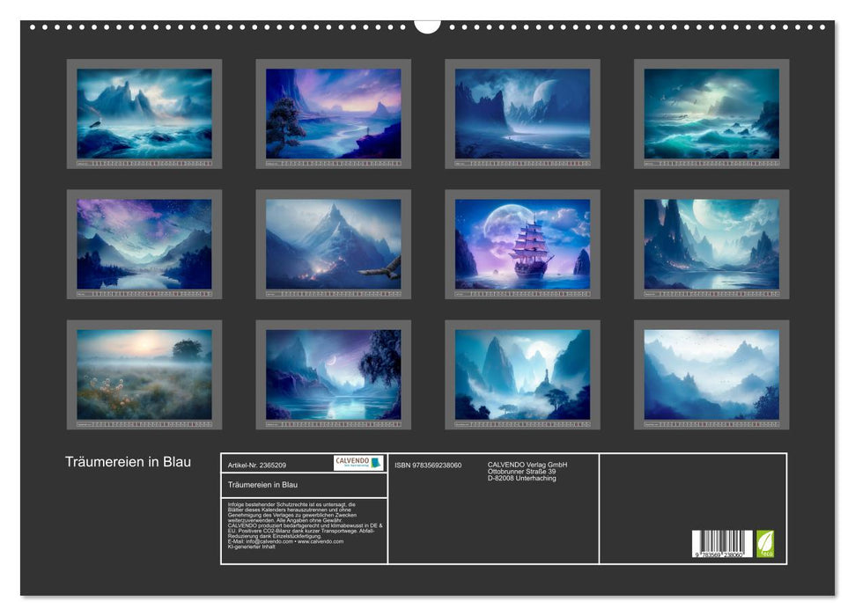Open the thumbnail with tree and purple sunset river

(x=333, y=114)
